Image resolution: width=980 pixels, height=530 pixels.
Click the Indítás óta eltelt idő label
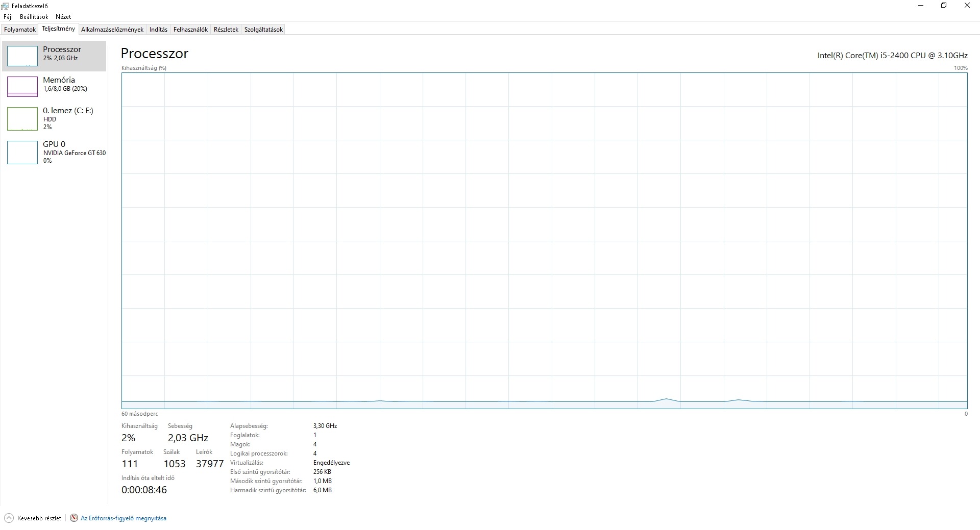pos(148,478)
